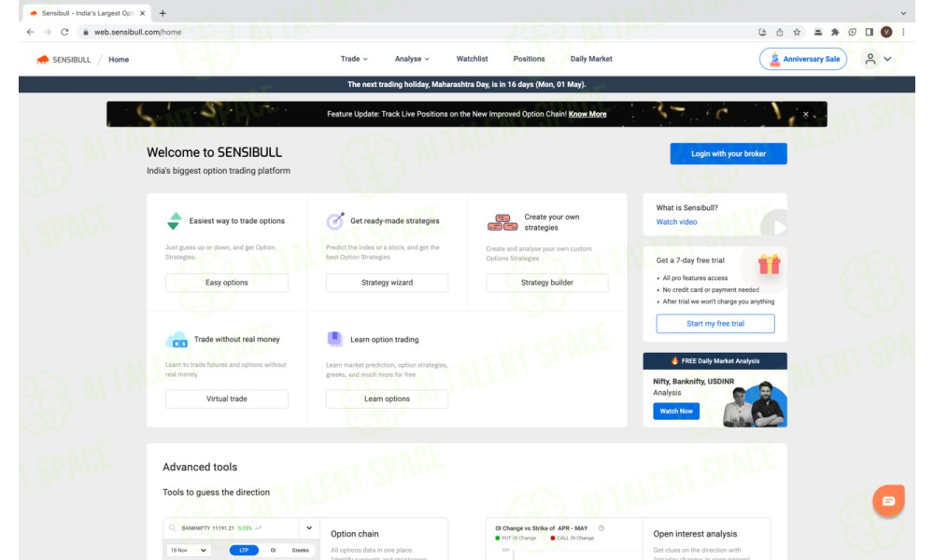This screenshot has width=934, height=560.
Task: Open the Chrome extensions puzzle icon
Action: (x=835, y=32)
